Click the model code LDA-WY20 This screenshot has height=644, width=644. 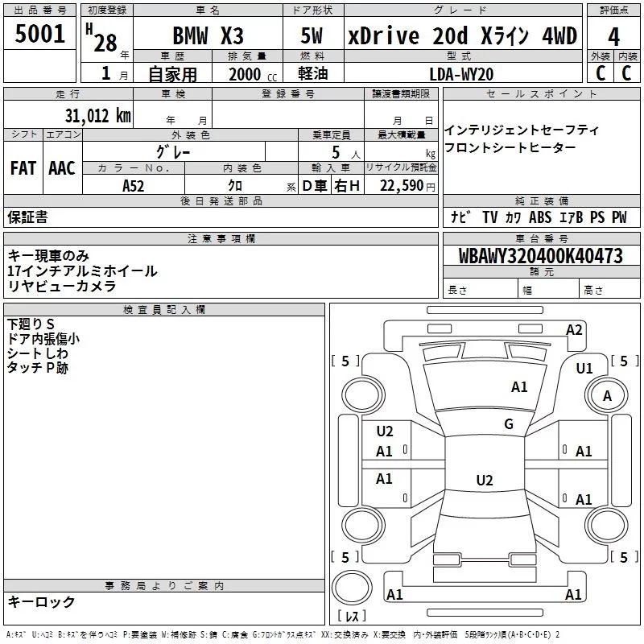tap(461, 74)
